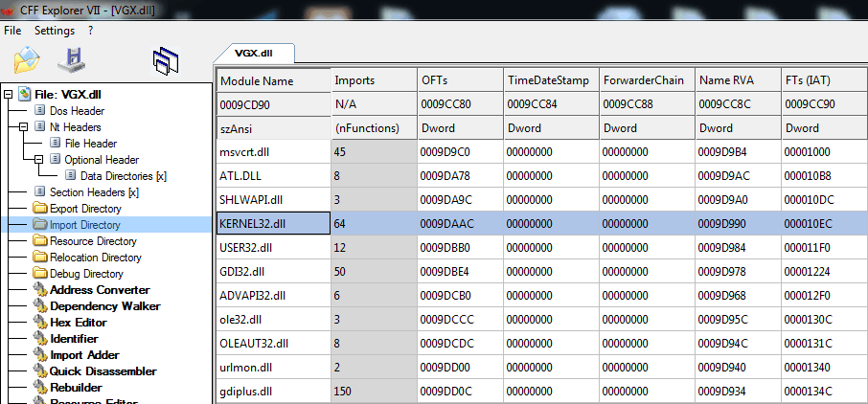The height and width of the screenshot is (404, 868).
Task: Open the Quick Disassembler tool entry
Action: tap(103, 370)
